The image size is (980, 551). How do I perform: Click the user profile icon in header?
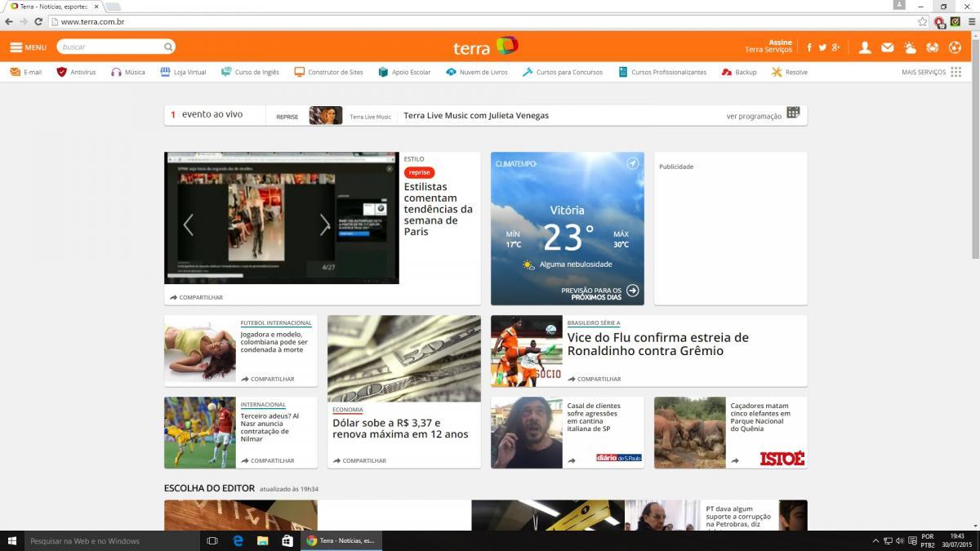coord(865,47)
